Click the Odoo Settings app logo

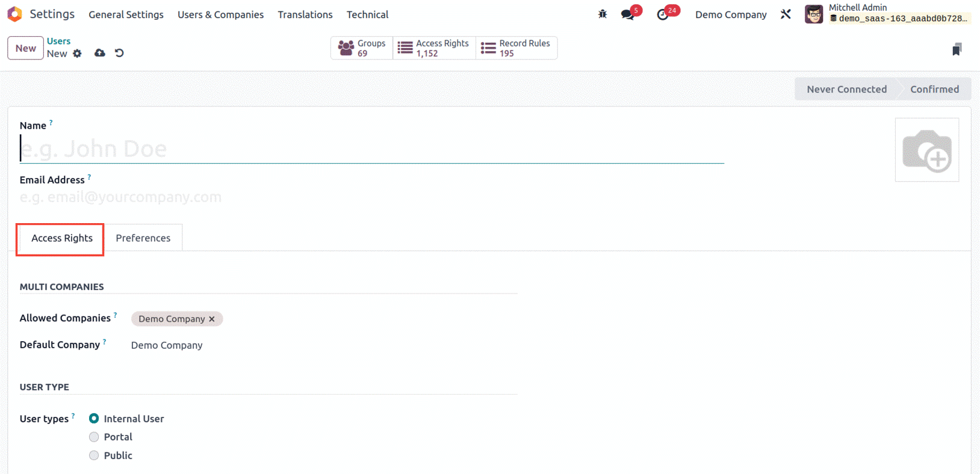tap(14, 14)
